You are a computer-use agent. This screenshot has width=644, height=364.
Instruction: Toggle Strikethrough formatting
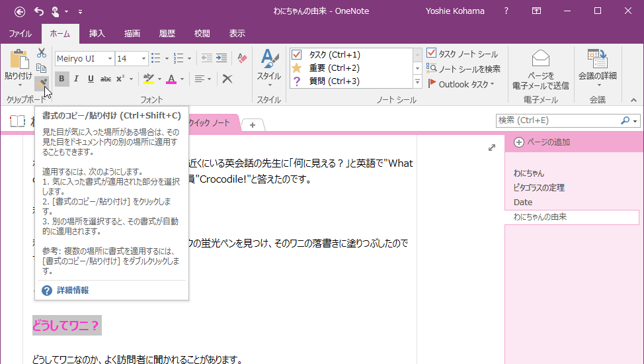click(106, 79)
